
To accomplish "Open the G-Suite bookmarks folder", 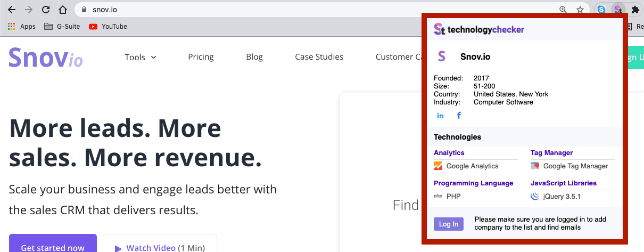I will pyautogui.click(x=62, y=26).
